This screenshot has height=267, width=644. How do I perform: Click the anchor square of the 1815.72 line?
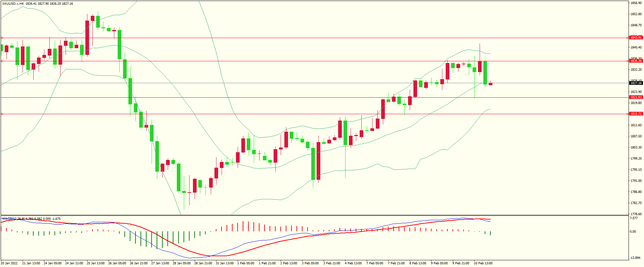click(x=2, y=114)
